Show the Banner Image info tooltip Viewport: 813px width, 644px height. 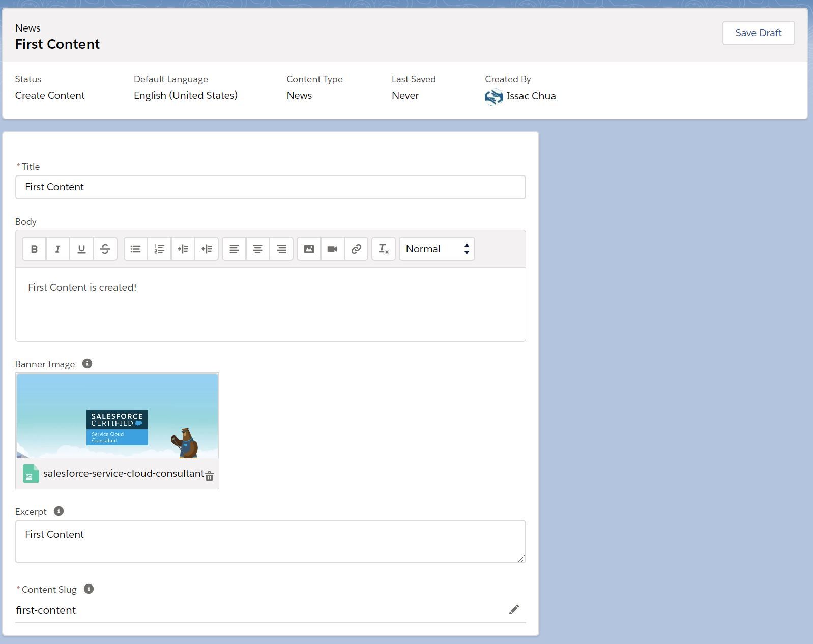87,364
